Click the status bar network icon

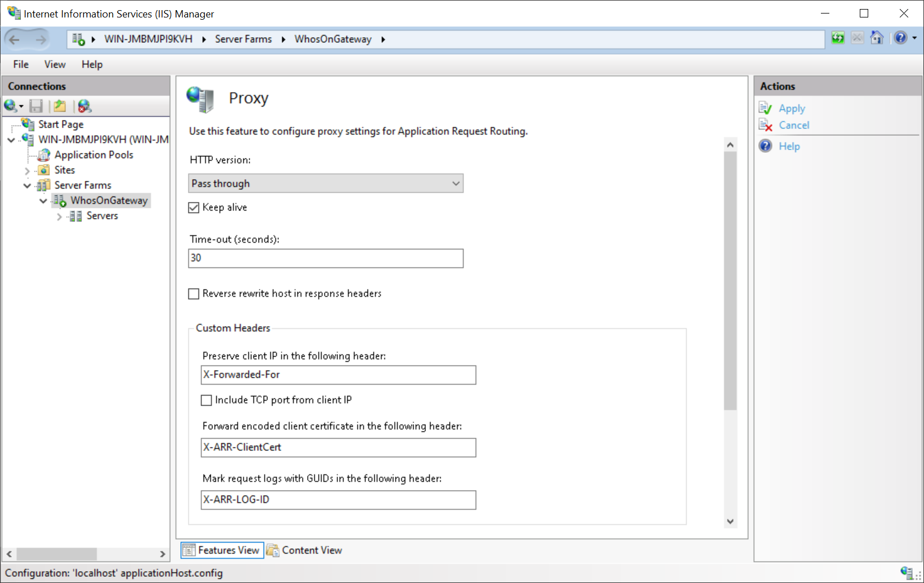(907, 572)
